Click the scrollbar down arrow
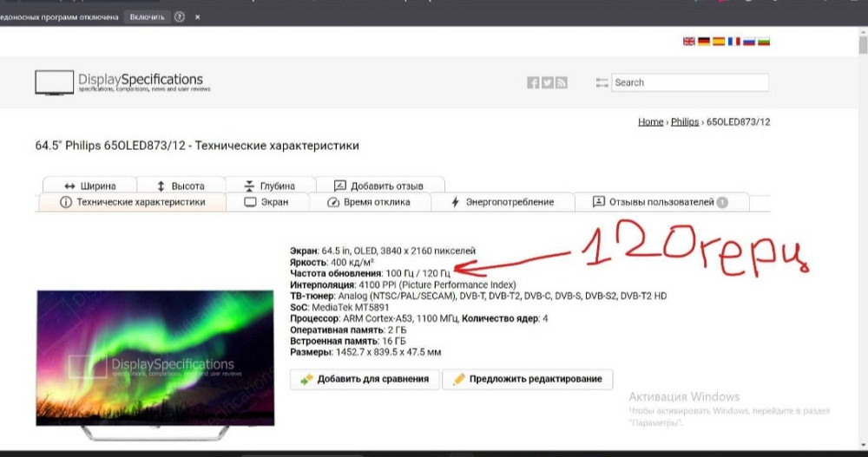Viewport: 868px width, 457px height. [863, 446]
